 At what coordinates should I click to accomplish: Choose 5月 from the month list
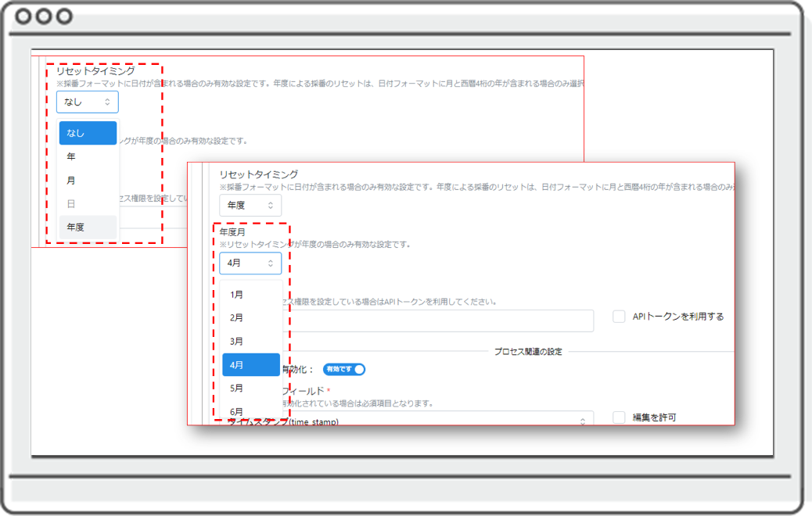(x=250, y=389)
